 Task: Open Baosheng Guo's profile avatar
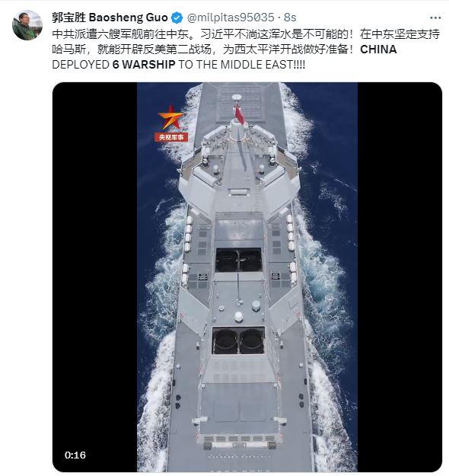tap(27, 25)
